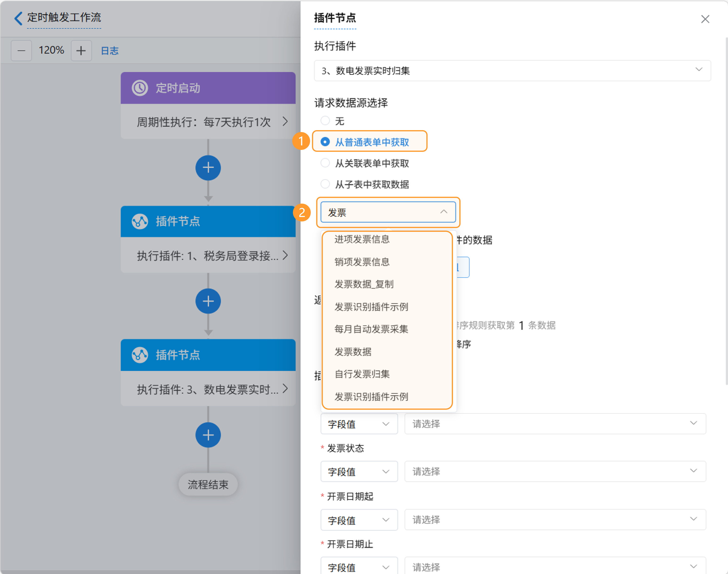Select the 无 data source option
This screenshot has width=728, height=574.
[x=325, y=121]
